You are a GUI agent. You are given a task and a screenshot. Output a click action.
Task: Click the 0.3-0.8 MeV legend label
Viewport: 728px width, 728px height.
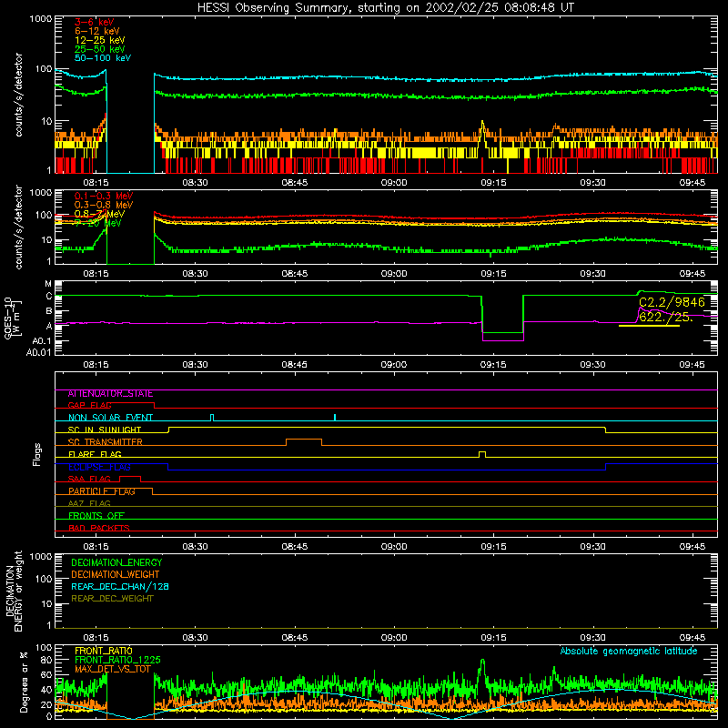104,205
